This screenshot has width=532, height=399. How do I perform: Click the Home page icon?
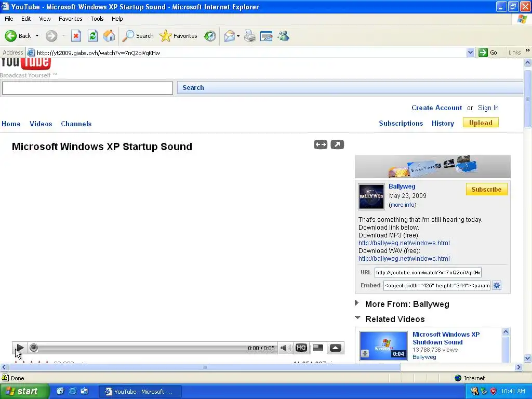[109, 36]
